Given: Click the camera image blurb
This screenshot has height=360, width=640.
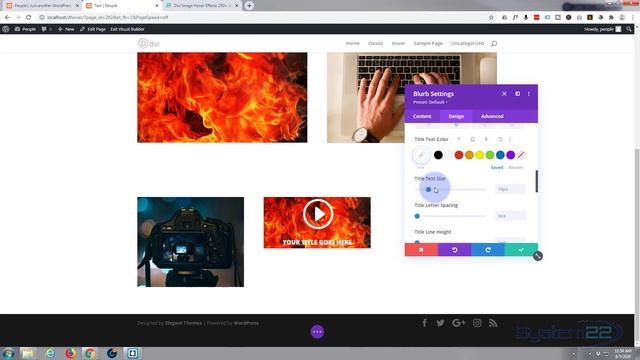Looking at the screenshot, I should (x=191, y=242).
